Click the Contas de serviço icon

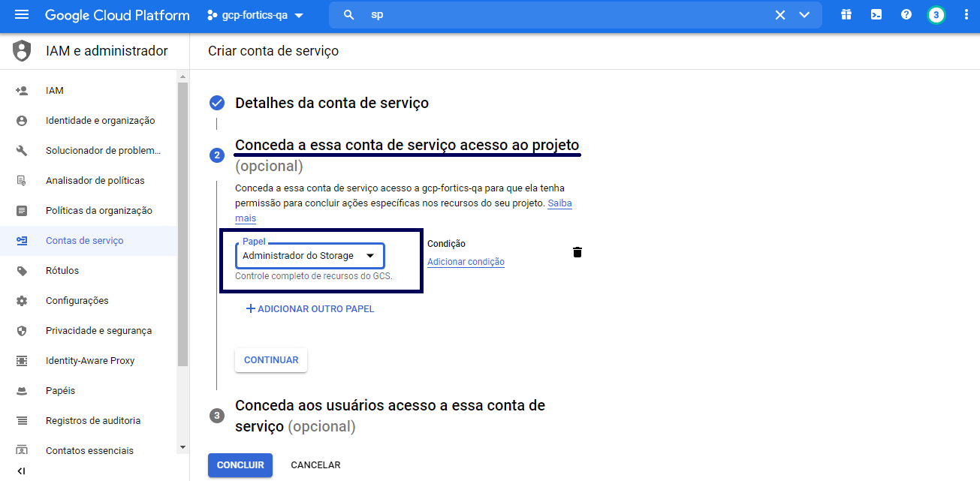22,241
